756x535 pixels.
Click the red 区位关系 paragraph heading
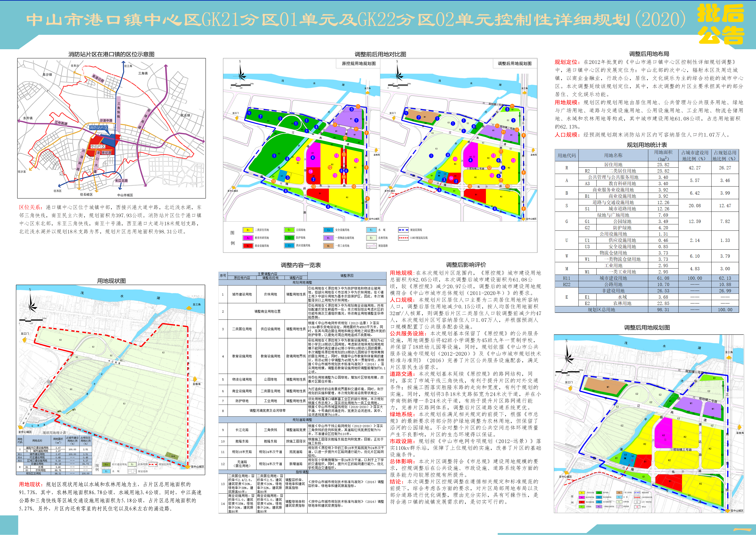(31, 207)
